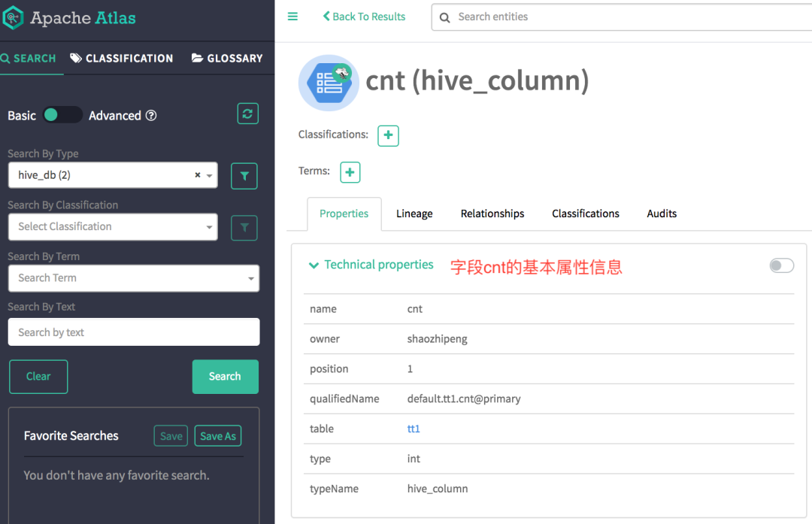Open the Search By Type dropdown

coord(113,175)
